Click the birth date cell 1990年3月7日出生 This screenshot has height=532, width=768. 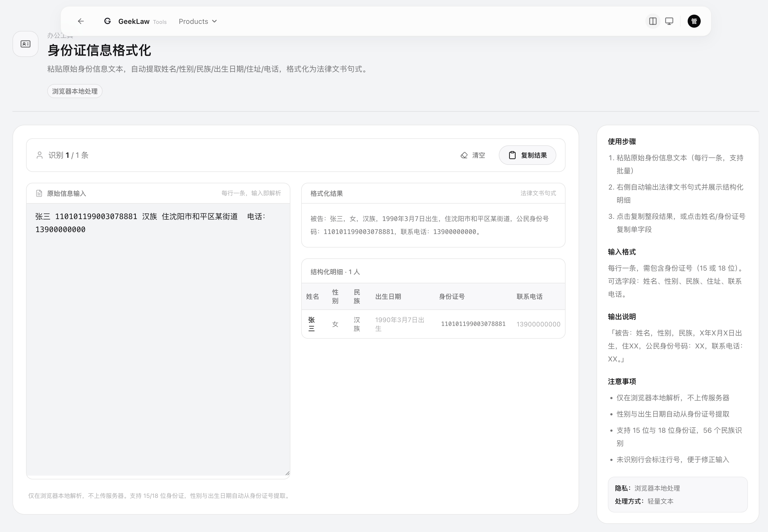tap(400, 324)
